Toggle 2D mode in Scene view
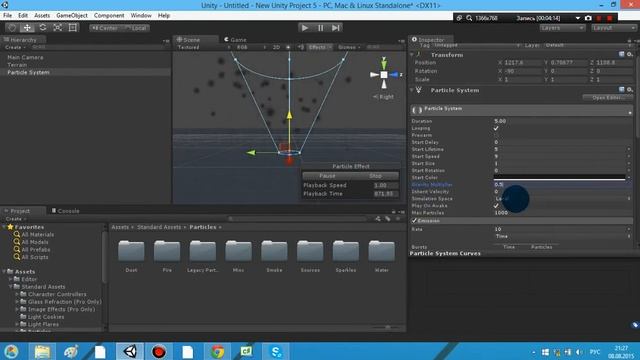Viewport: 640px width, 360px height. (276, 47)
